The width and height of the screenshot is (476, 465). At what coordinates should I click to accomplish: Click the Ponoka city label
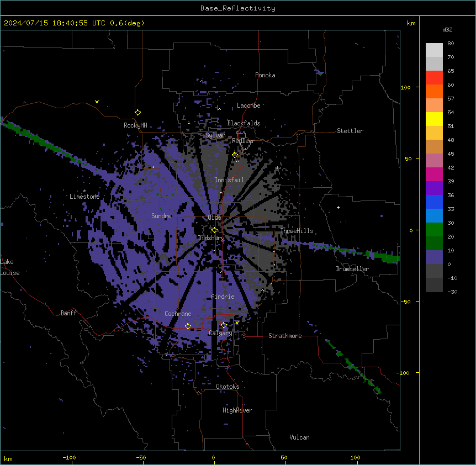point(265,75)
